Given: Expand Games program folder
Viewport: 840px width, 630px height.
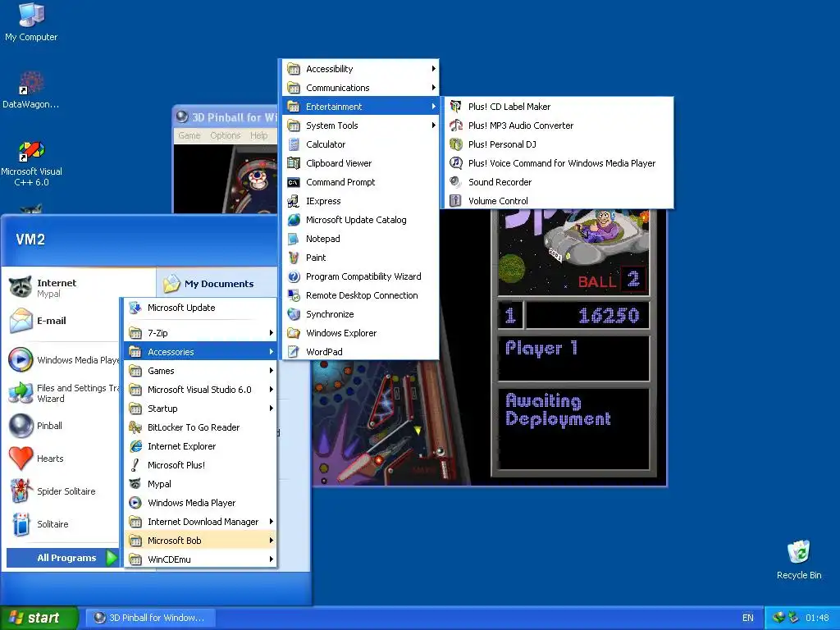Looking at the screenshot, I should (201, 371).
